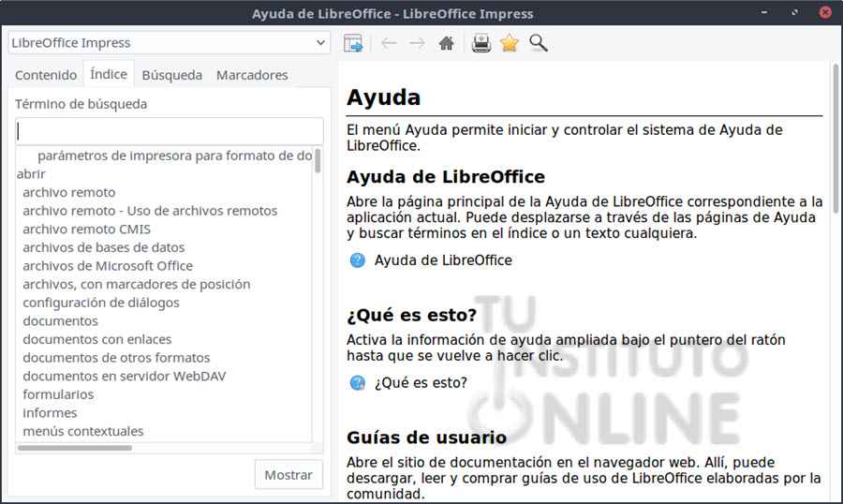Switch to the Contenido tab
This screenshot has width=843, height=504.
tap(46, 75)
